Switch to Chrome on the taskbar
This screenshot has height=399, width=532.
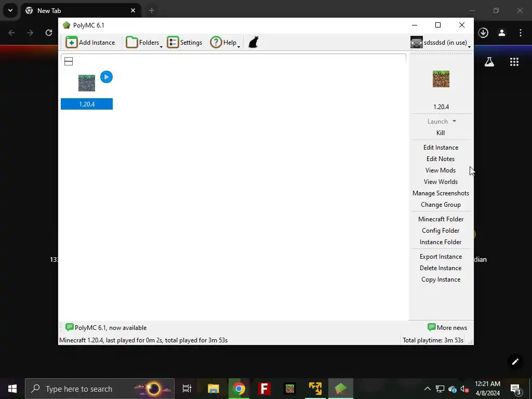tap(239, 389)
